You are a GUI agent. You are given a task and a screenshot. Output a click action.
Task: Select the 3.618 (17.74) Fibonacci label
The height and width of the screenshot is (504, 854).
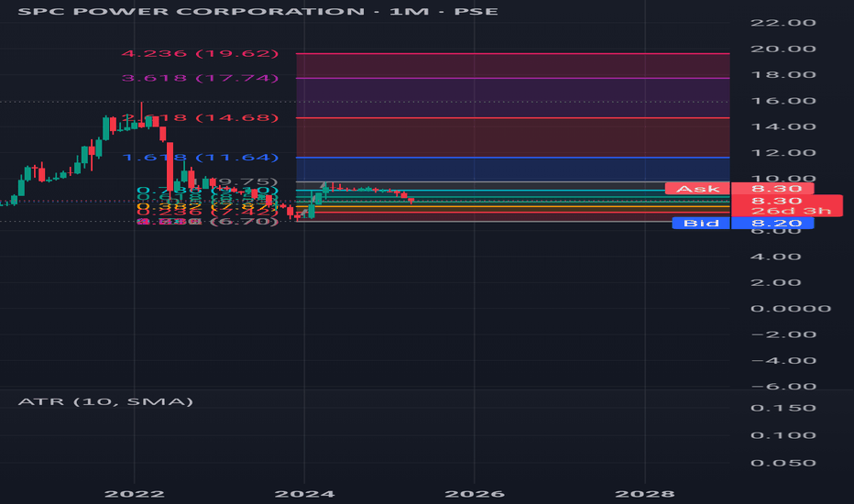pos(200,78)
